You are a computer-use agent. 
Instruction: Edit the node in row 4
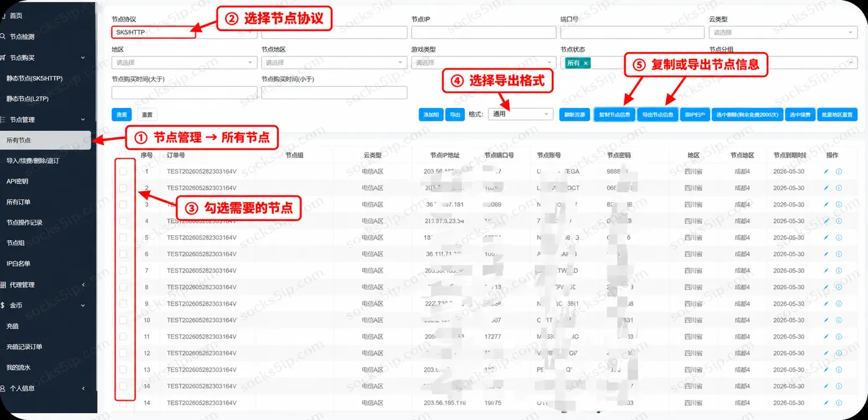[826, 221]
